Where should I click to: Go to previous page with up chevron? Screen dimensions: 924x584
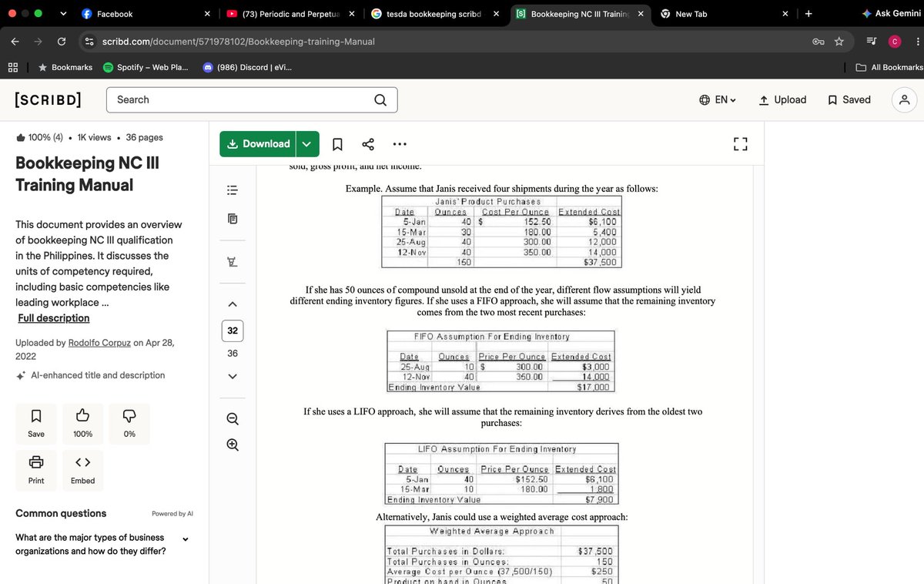[233, 304]
